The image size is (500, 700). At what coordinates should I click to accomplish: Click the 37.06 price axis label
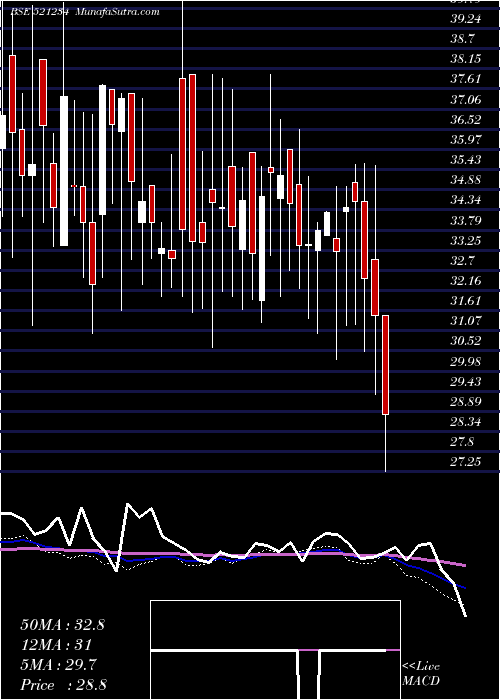click(x=466, y=99)
